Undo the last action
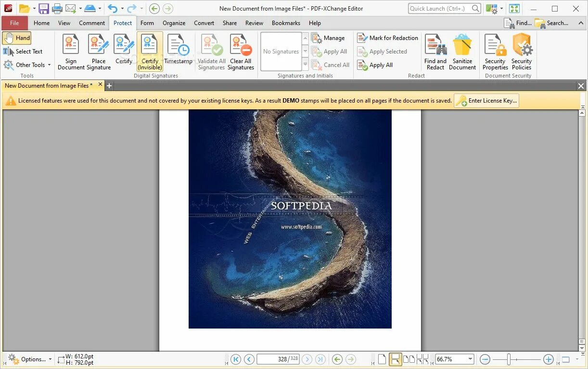The width and height of the screenshot is (588, 369). [112, 8]
